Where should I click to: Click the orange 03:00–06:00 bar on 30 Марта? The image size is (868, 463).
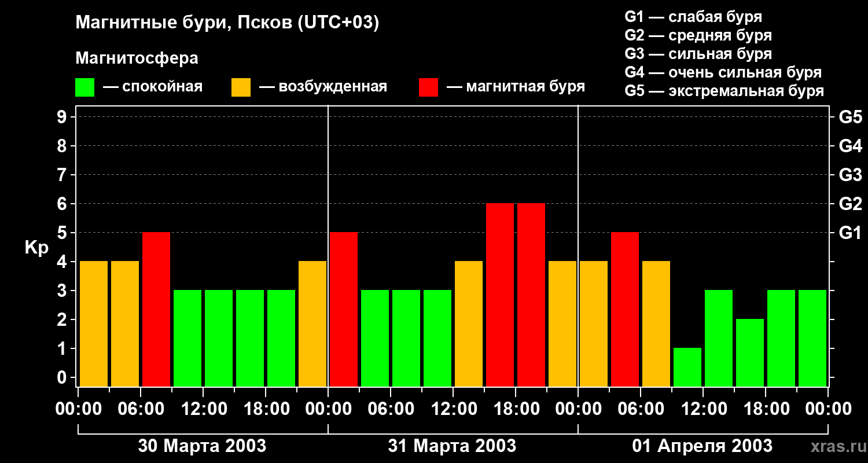pos(125,324)
